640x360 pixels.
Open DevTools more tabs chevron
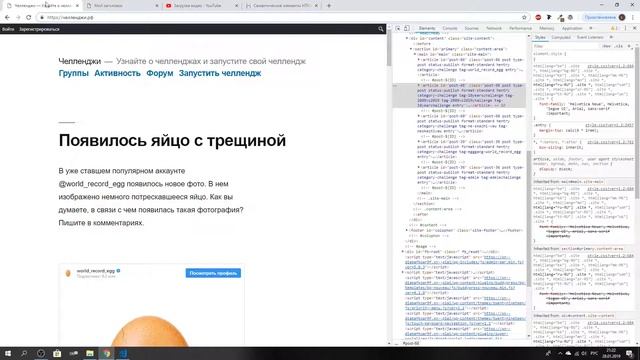(x=591, y=28)
